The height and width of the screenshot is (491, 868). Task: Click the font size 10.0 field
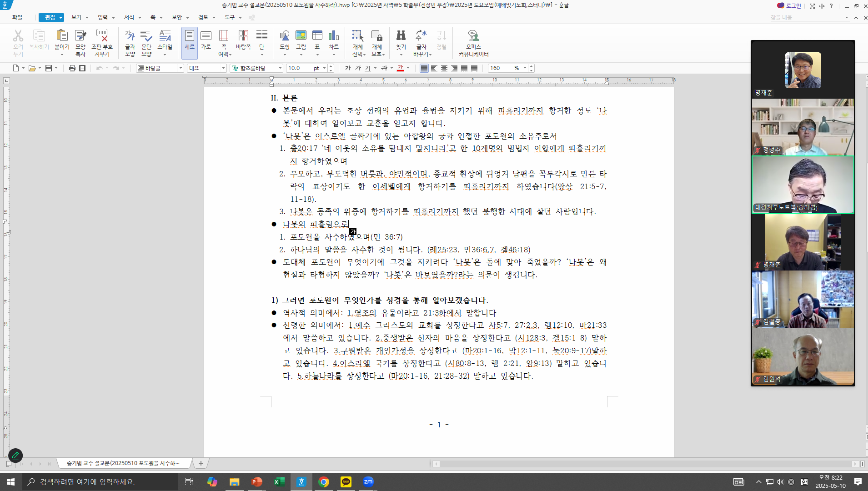(x=299, y=68)
